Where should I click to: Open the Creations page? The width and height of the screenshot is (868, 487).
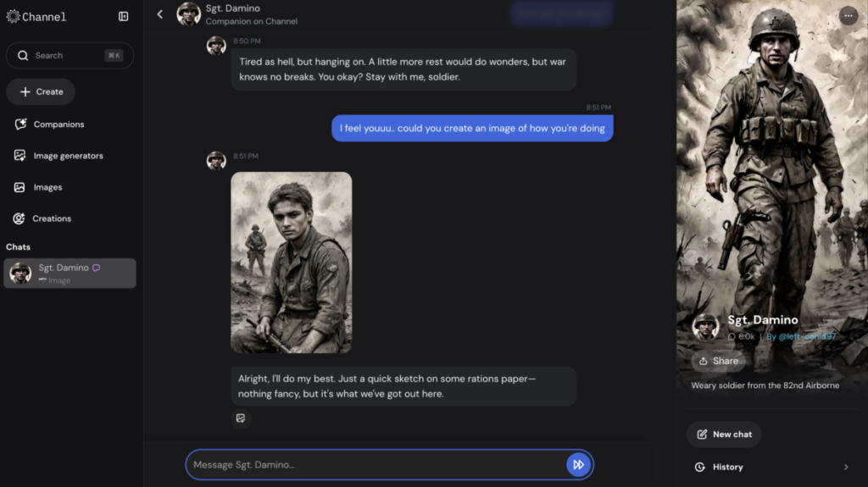[x=51, y=219]
